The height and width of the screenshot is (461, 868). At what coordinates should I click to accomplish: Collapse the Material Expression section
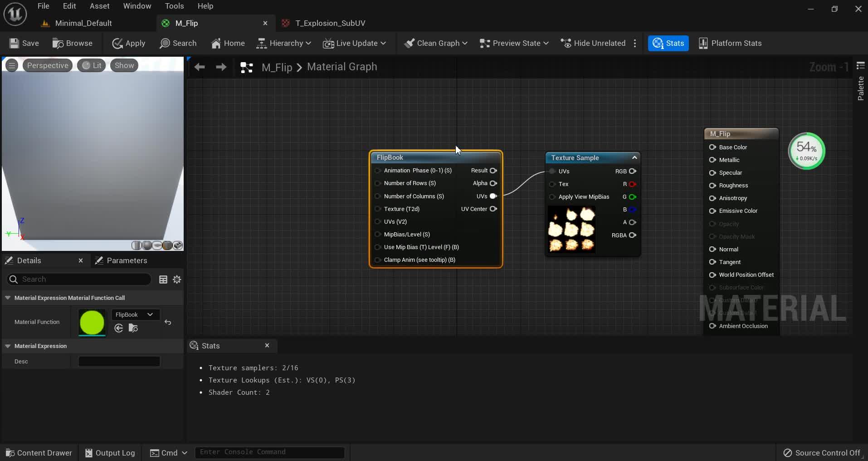tap(8, 346)
